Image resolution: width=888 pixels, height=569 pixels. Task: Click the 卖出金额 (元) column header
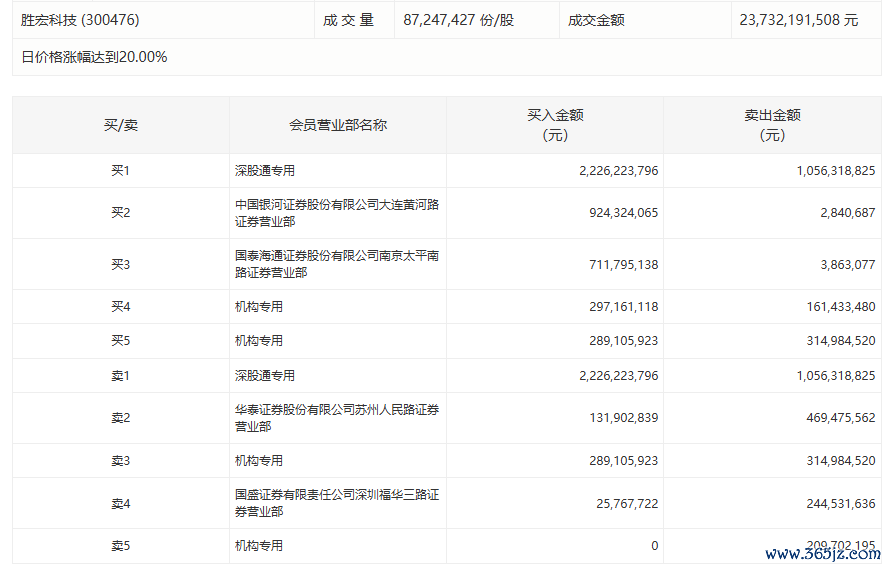(772, 125)
